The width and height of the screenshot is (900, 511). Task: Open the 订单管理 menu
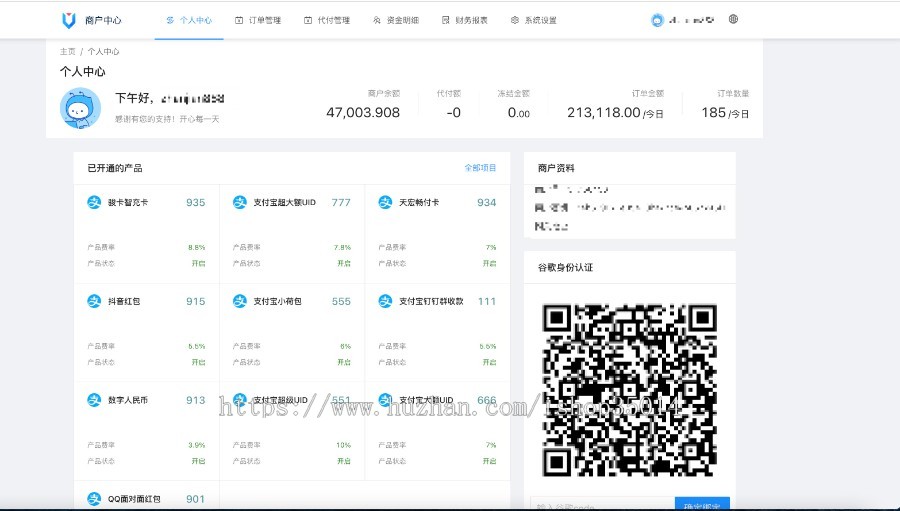tap(258, 20)
